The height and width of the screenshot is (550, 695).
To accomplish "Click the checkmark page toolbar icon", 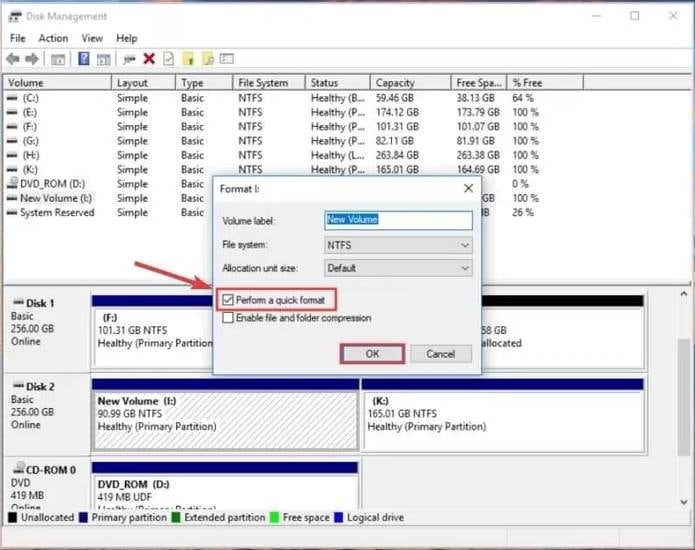I will pyautogui.click(x=168, y=59).
